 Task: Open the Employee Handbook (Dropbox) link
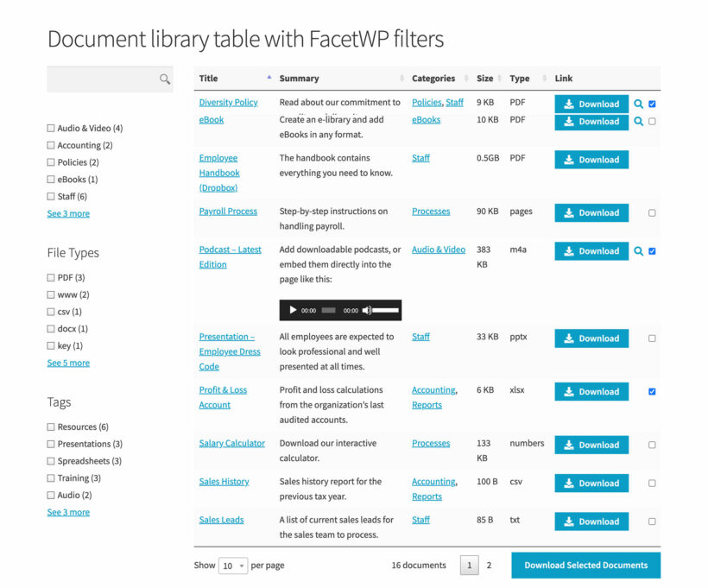(219, 173)
